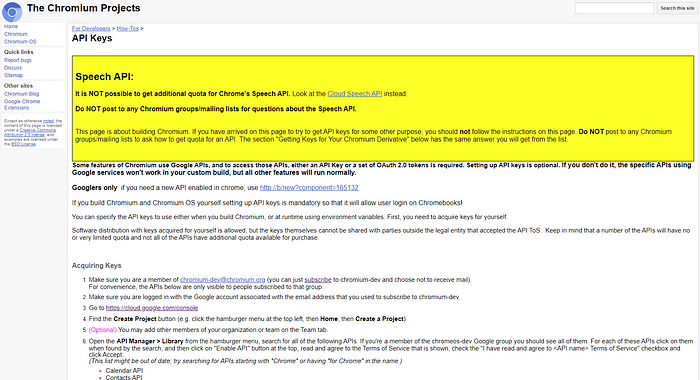700x380 pixels.
Task: Click the subscribe link
Action: click(x=318, y=280)
